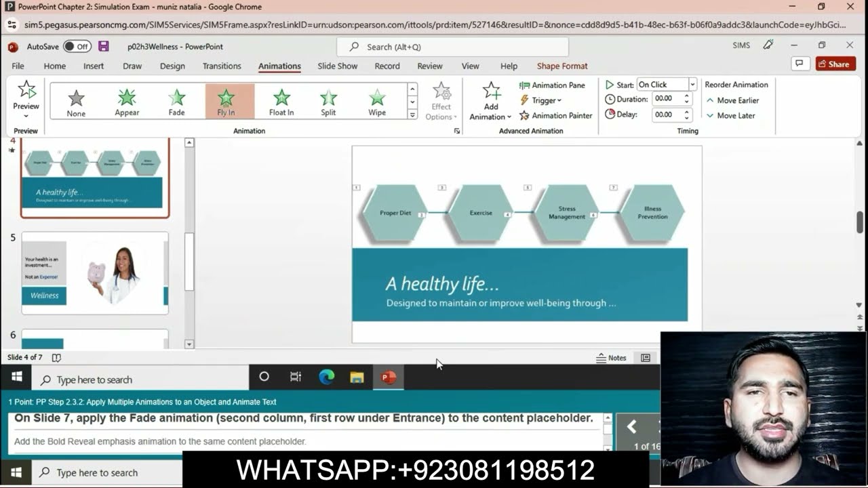Image resolution: width=868 pixels, height=488 pixels.
Task: Click the 'A healthy life...' title text
Action: click(442, 283)
